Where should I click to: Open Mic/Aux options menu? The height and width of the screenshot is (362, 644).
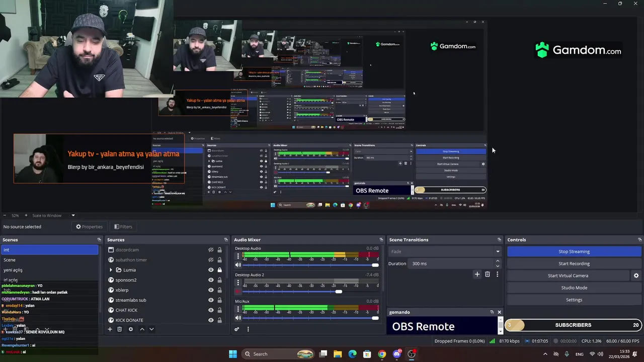238,309
